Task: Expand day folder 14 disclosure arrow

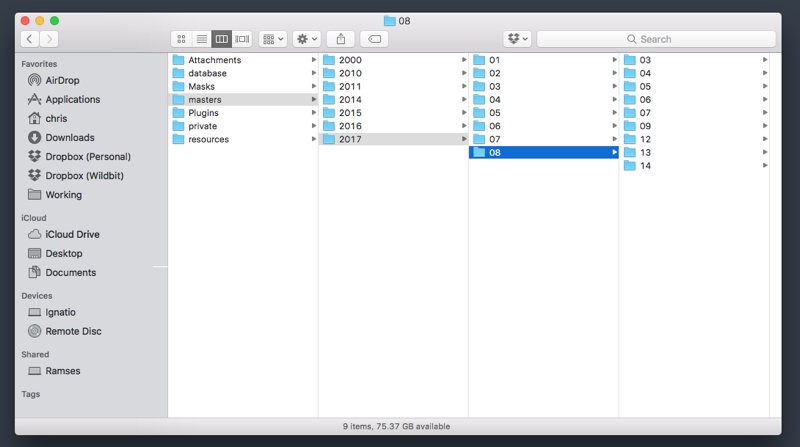Action: pos(765,166)
